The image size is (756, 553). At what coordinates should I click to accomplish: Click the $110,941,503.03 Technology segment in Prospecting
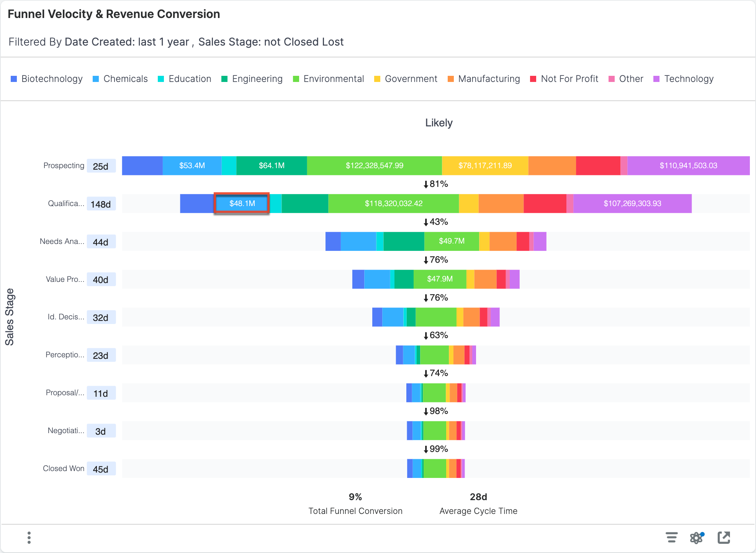click(688, 165)
